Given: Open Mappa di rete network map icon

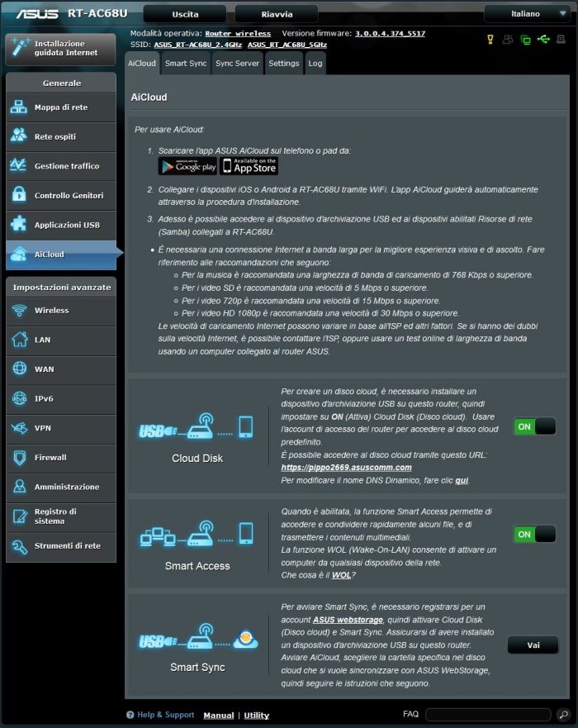Looking at the screenshot, I should tap(19, 107).
